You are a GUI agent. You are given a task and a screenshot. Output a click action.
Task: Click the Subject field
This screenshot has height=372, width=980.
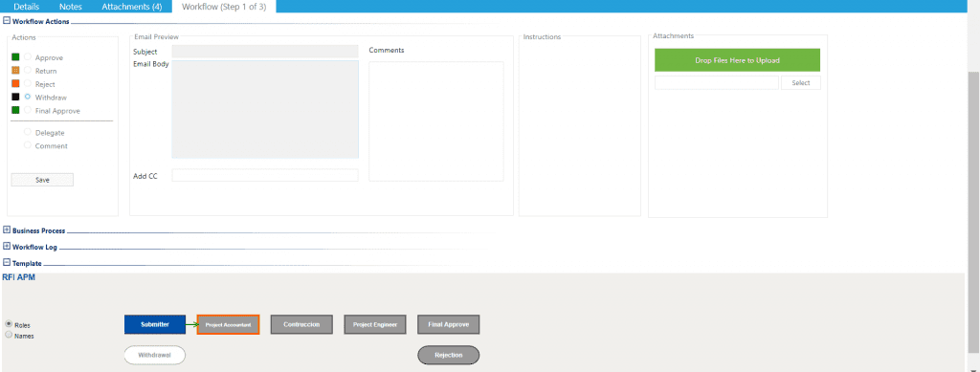265,52
